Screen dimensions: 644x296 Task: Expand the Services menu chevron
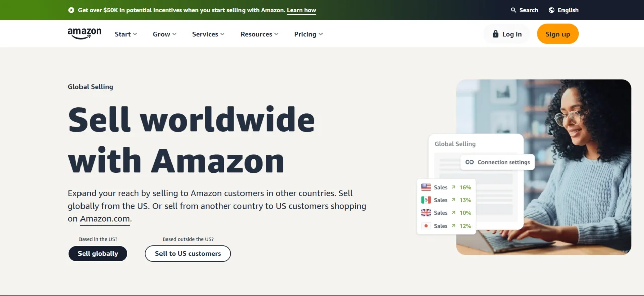222,34
